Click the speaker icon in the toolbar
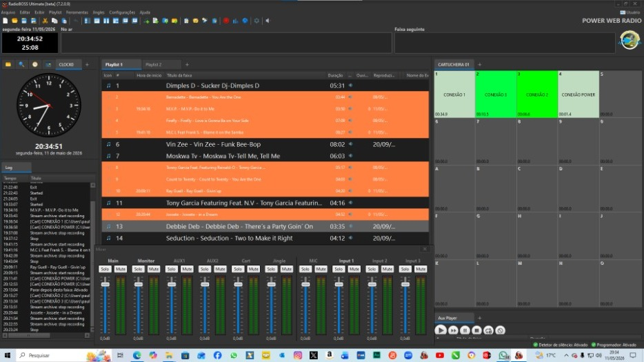 (268, 21)
